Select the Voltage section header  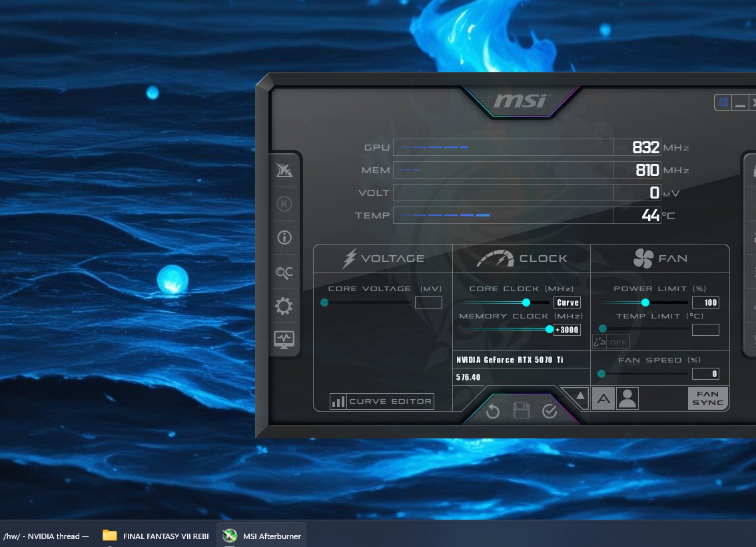[x=383, y=259]
